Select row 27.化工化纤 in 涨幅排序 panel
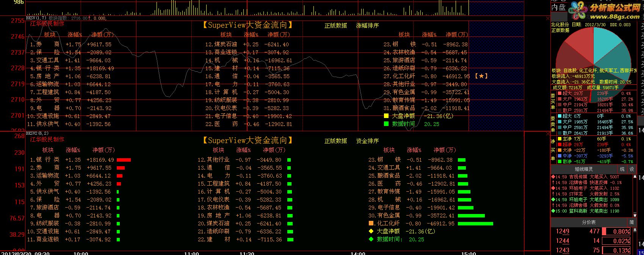This screenshot has height=255, width=644. click(426, 76)
